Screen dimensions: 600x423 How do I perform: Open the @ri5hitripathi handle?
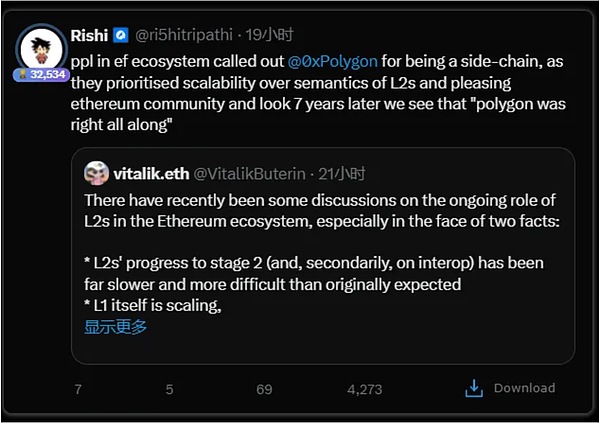tap(187, 37)
